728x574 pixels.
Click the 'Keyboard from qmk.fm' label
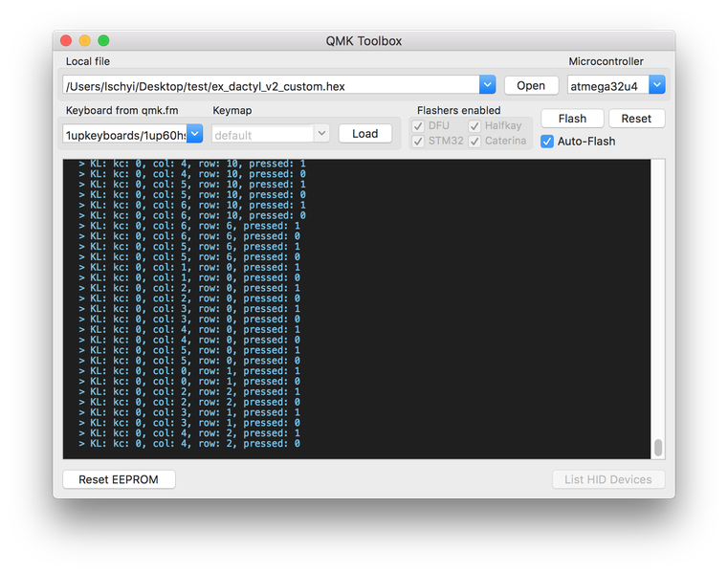(x=122, y=111)
